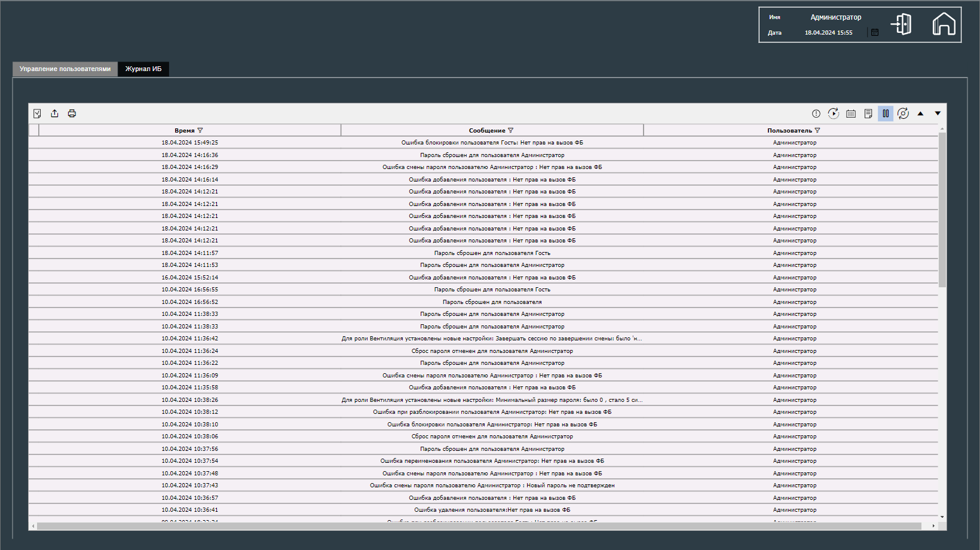980x550 pixels.
Task: Click the black up triangle button
Action: pos(920,113)
